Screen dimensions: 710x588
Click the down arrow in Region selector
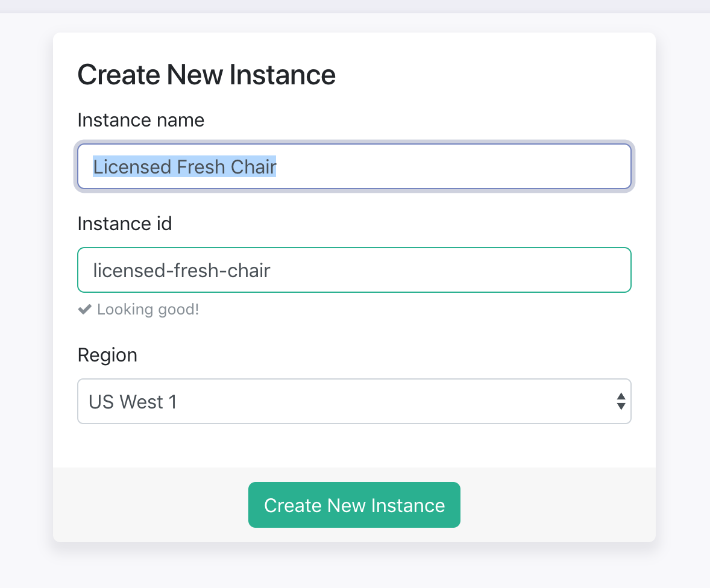tap(621, 407)
